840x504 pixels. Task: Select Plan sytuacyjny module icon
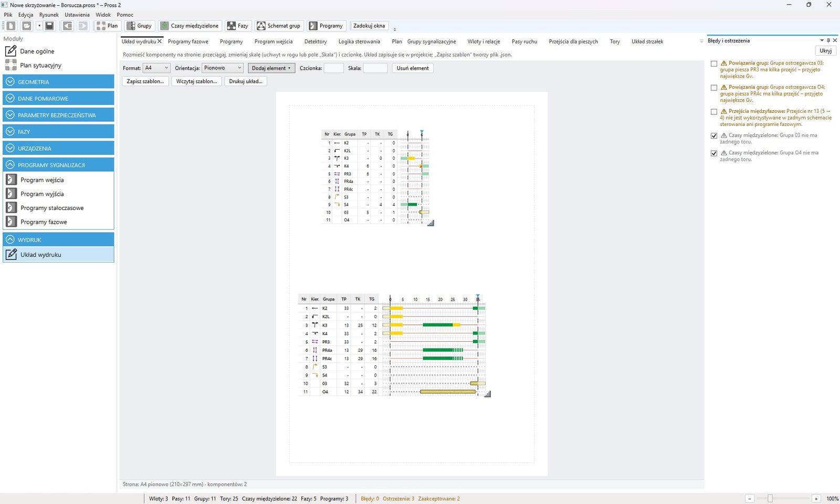pyautogui.click(x=11, y=65)
